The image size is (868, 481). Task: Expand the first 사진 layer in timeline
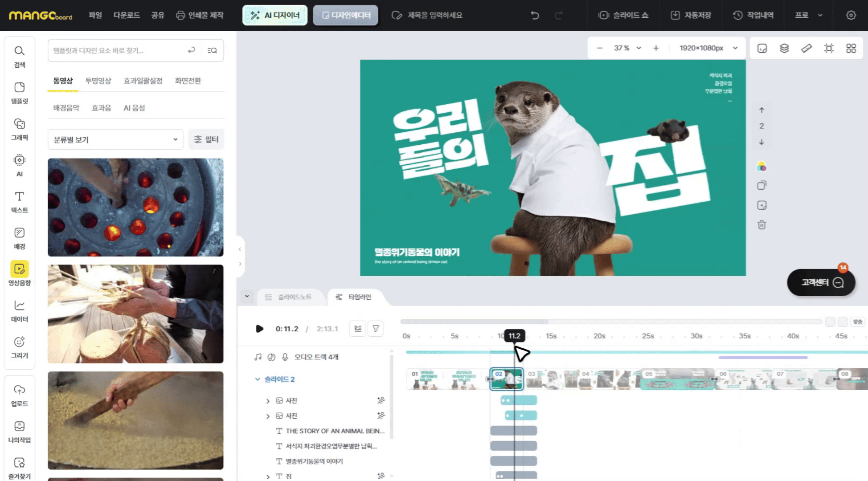click(268, 401)
